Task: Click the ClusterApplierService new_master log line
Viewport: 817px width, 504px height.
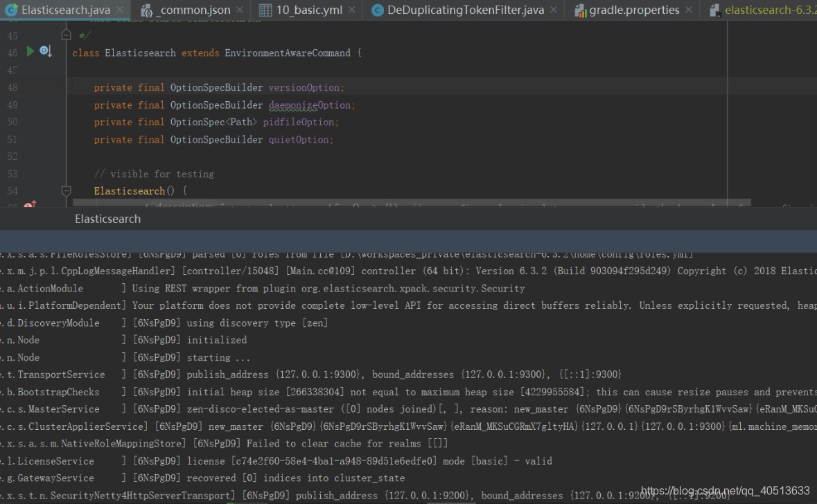Action: tap(409, 426)
